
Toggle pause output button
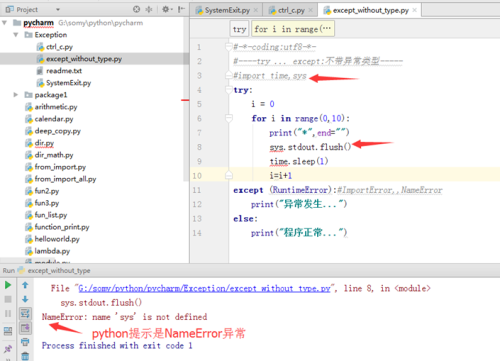tap(8, 314)
